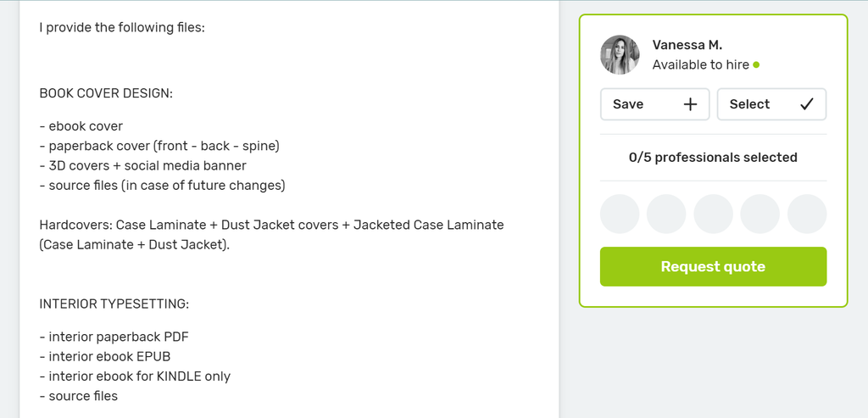Click the BOOK COVER DESIGN heading
The image size is (868, 418).
pyautogui.click(x=106, y=93)
